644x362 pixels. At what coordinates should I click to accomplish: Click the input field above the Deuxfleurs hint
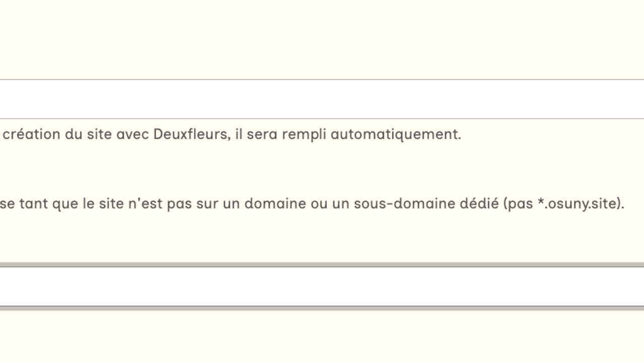coord(322,99)
